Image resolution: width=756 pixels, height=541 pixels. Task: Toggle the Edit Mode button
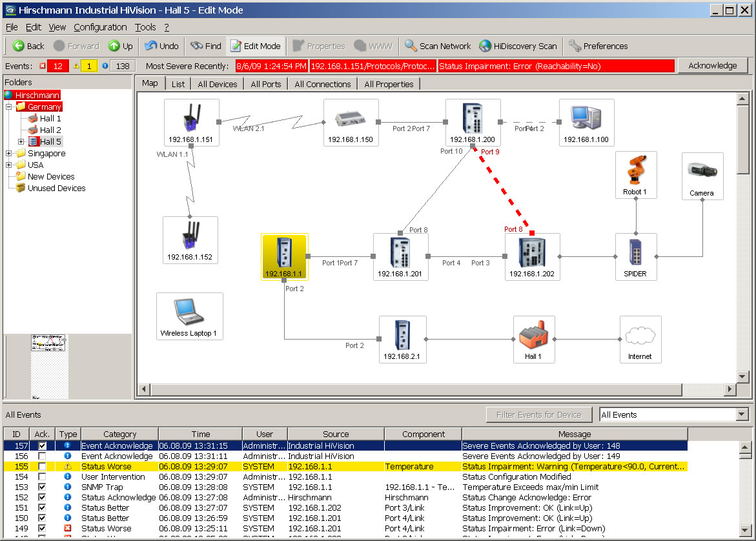tap(255, 46)
